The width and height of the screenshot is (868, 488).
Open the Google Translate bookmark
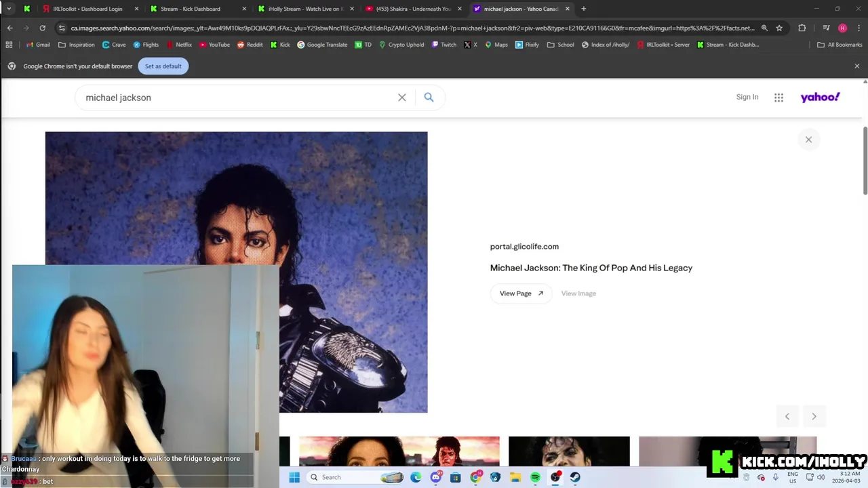coord(322,45)
